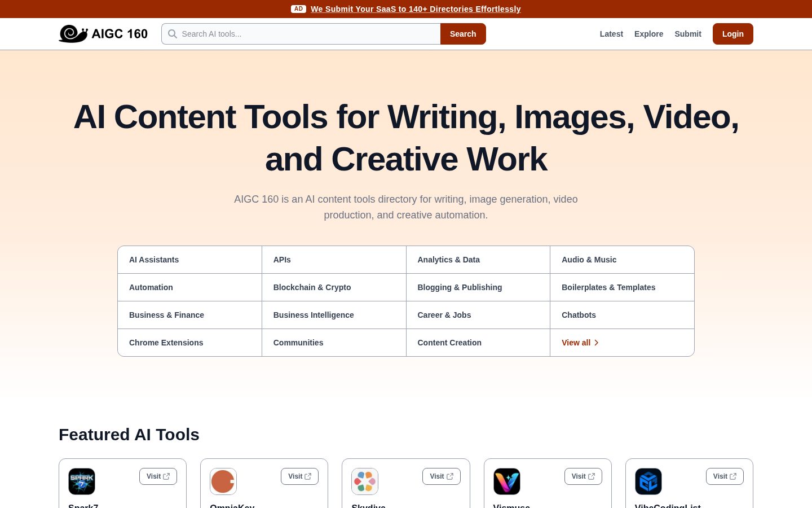The height and width of the screenshot is (508, 812).
Task: Click the AIGC 160 site name text
Action: (120, 34)
